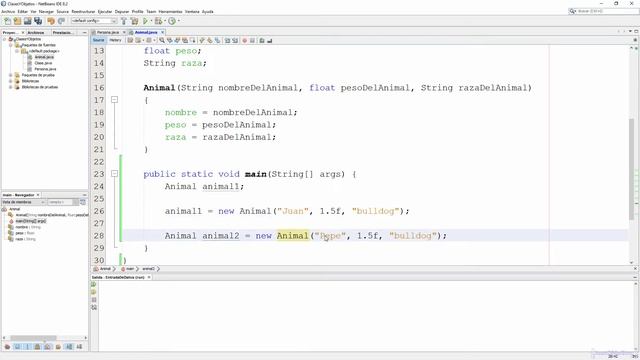Toggle Show Static Members filter in Navigator
640x360 pixels.
[27, 347]
